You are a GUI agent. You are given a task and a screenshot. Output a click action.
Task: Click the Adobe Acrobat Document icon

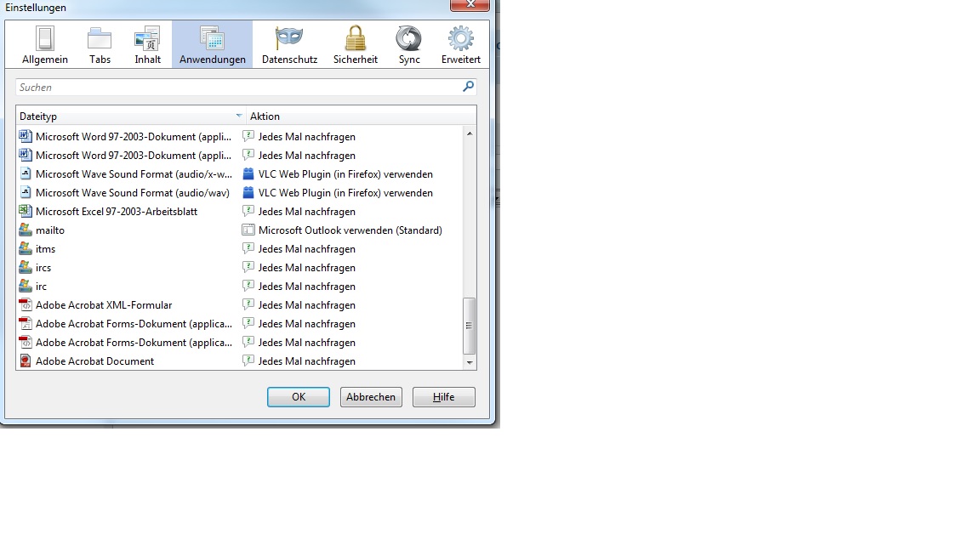tap(25, 361)
